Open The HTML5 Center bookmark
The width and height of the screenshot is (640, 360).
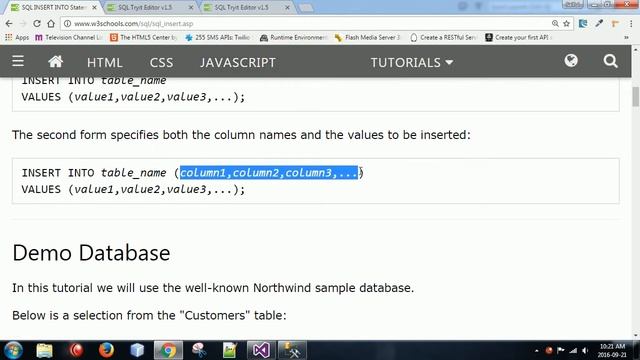point(144,38)
